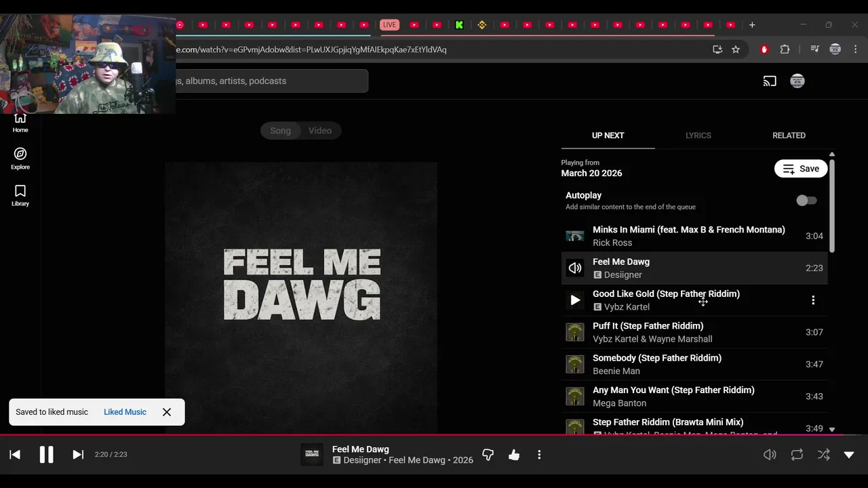Save the queue to a playlist
The height and width of the screenshot is (488, 868).
801,169
